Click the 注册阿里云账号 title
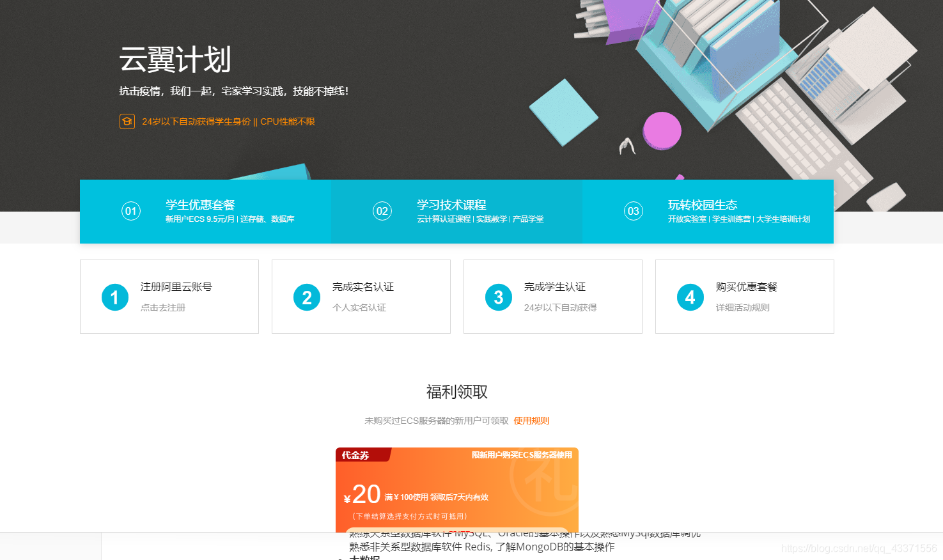 pyautogui.click(x=176, y=287)
